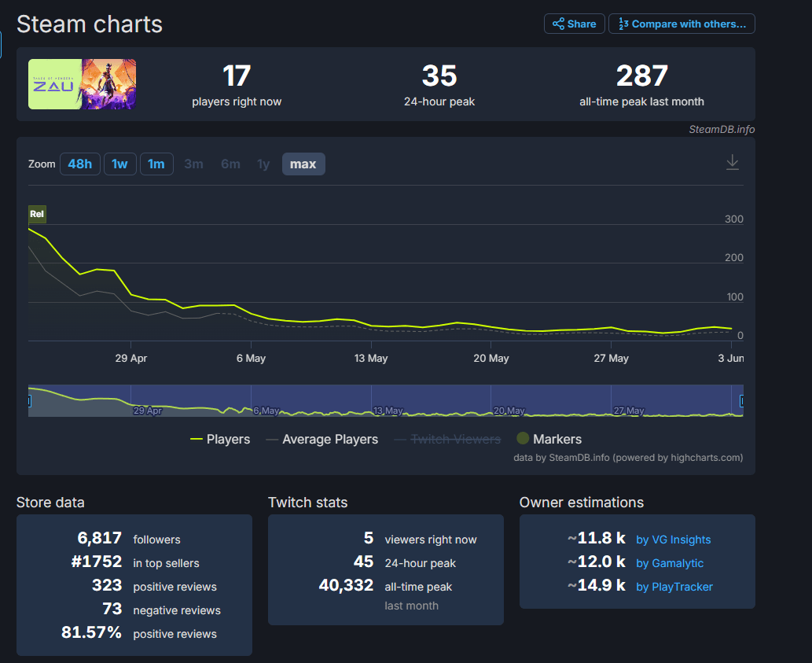Screen dimensions: 812x663
Task: Open the VG Insights estimation link
Action: (673, 540)
